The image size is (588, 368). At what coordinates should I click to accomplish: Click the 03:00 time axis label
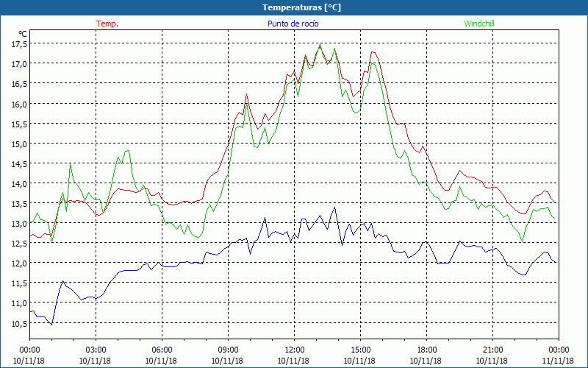coord(96,350)
